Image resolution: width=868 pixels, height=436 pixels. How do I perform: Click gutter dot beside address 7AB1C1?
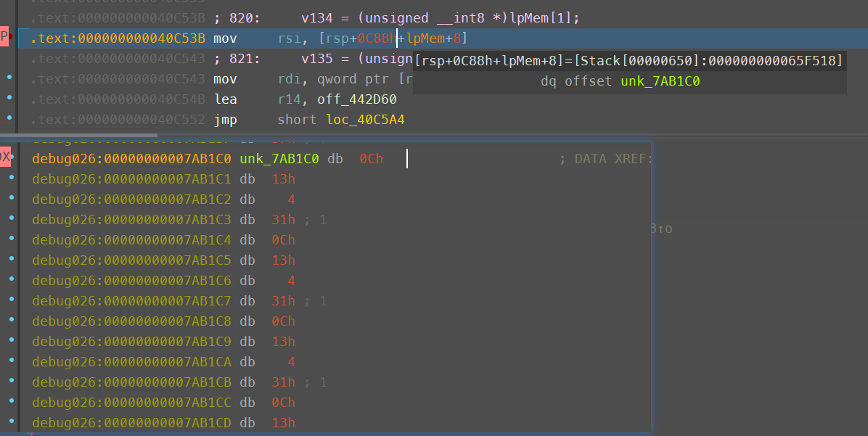12,178
